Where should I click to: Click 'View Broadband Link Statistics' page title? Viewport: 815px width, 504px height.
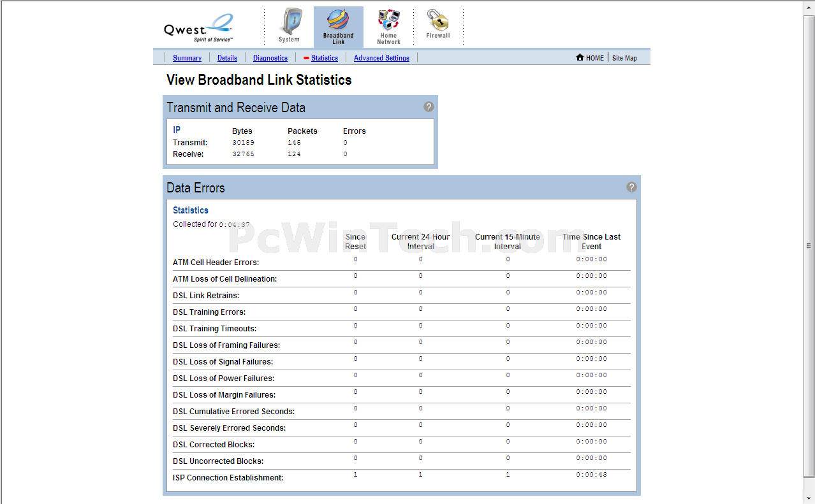[259, 80]
